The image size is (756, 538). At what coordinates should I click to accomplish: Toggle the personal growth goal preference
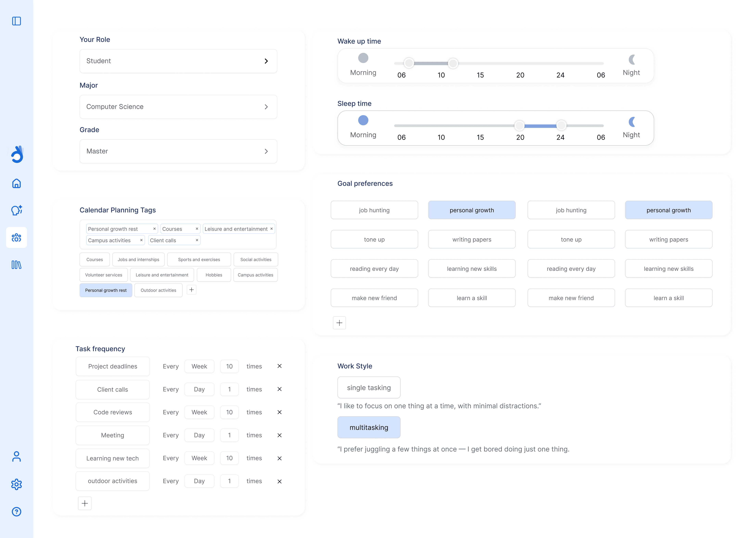click(x=472, y=210)
